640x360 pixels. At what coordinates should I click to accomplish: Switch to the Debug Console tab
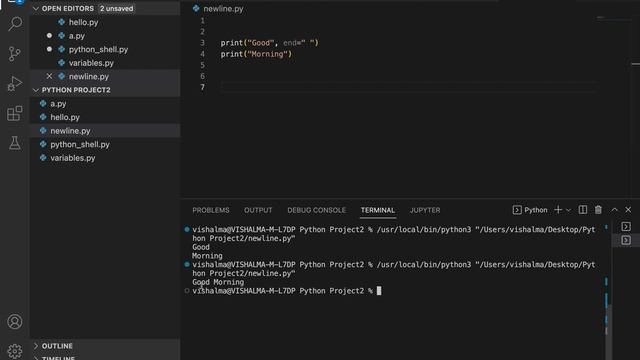pyautogui.click(x=316, y=210)
